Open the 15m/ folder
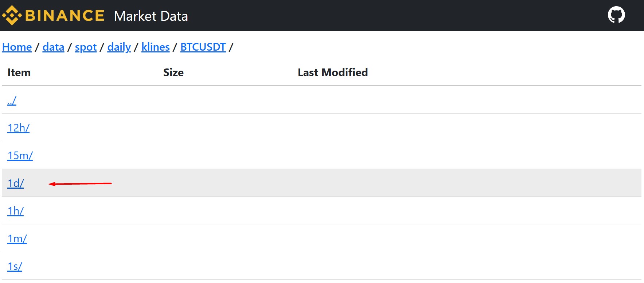The image size is (644, 283). 20,156
